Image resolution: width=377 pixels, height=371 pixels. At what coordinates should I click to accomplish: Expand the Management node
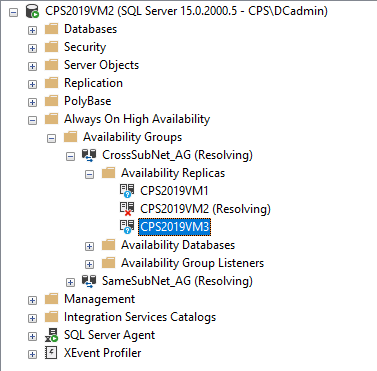tap(32, 300)
